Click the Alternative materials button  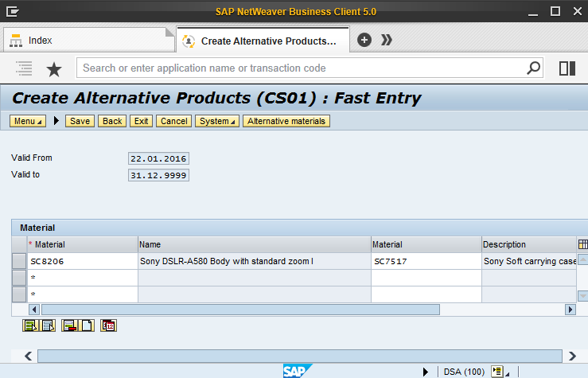click(286, 121)
